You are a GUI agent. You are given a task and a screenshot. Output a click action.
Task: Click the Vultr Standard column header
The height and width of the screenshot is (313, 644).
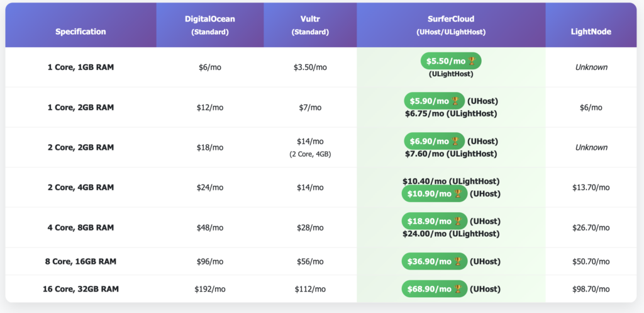tap(310, 25)
